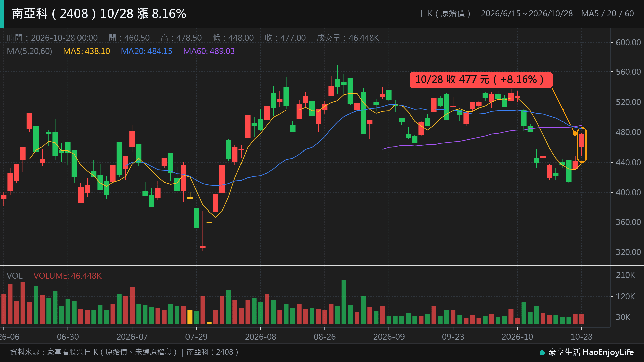Click the MA5 / 20 / 60 header label

[607, 14]
